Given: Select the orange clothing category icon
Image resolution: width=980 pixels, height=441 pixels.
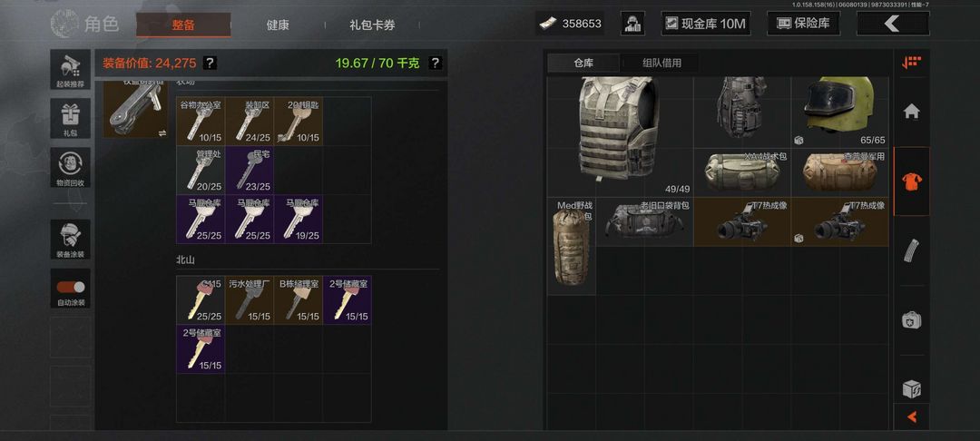Looking at the screenshot, I should [911, 181].
